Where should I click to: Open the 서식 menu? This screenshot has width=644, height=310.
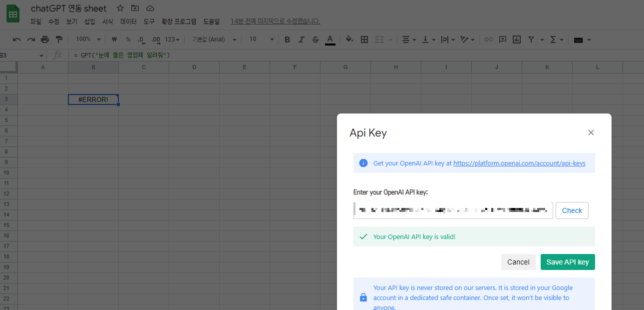point(108,21)
